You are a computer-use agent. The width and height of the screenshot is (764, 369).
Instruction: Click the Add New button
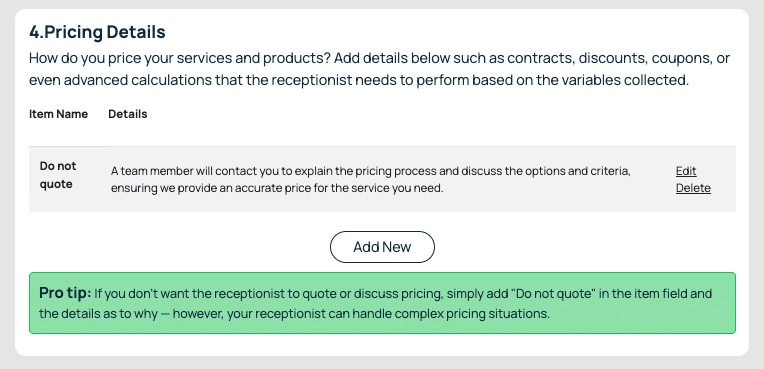[382, 247]
